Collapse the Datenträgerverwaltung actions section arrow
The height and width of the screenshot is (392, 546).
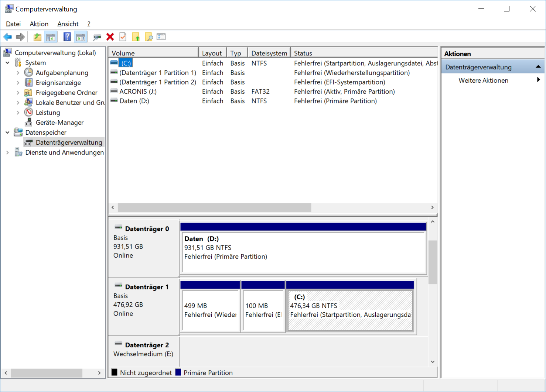(538, 67)
